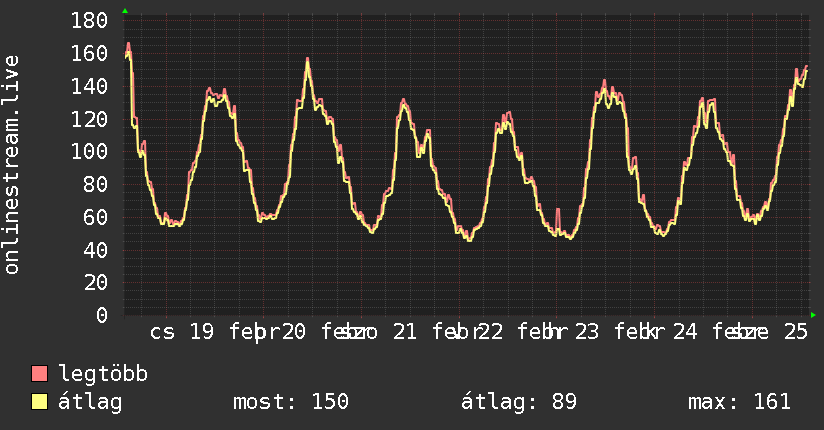Click the "most: 150" statistic
Screen dimensions: 824x430
tap(290, 402)
